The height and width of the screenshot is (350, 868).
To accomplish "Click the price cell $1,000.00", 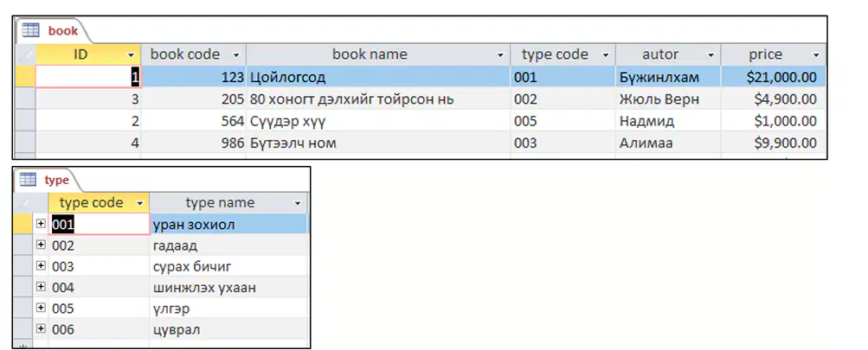I will (774, 121).
